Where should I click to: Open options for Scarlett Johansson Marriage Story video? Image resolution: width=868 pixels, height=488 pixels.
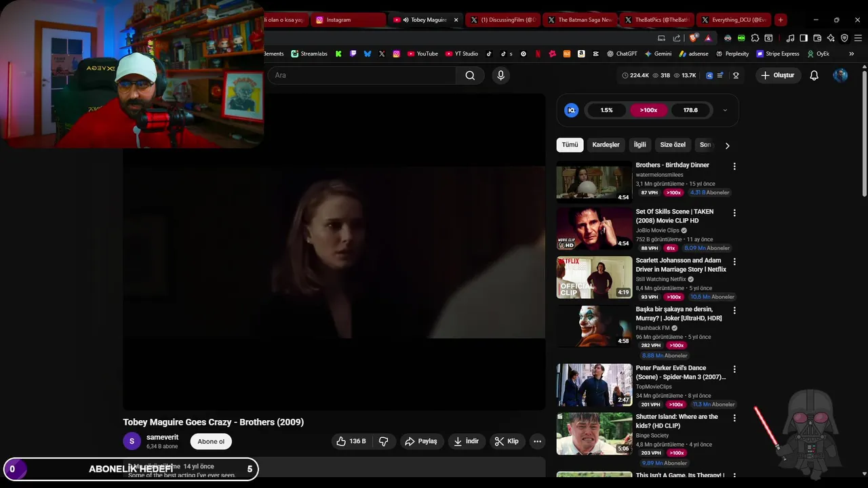(734, 262)
